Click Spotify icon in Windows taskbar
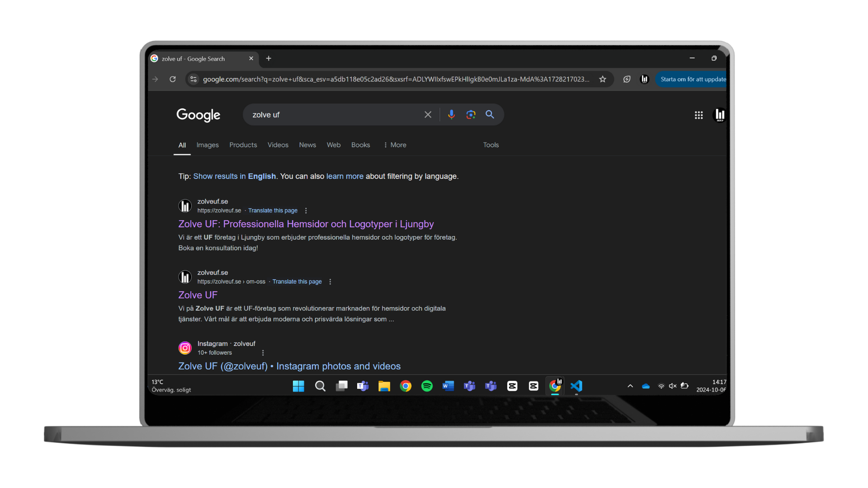The width and height of the screenshot is (868, 488). coord(427,386)
